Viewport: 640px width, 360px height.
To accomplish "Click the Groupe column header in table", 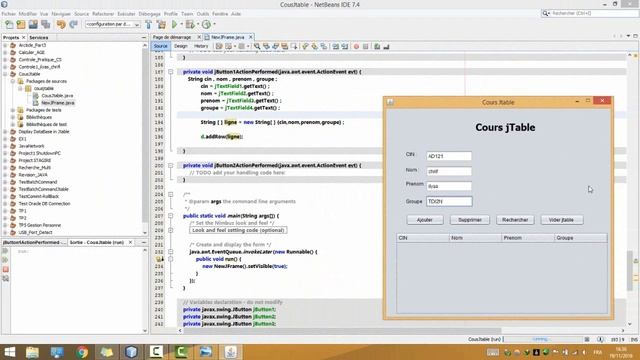I will click(x=581, y=238).
